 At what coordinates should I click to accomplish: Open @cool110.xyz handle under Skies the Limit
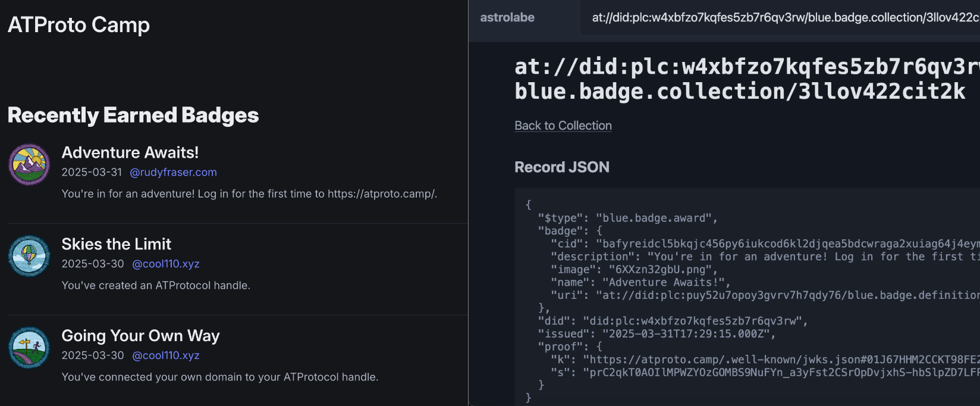click(x=165, y=264)
